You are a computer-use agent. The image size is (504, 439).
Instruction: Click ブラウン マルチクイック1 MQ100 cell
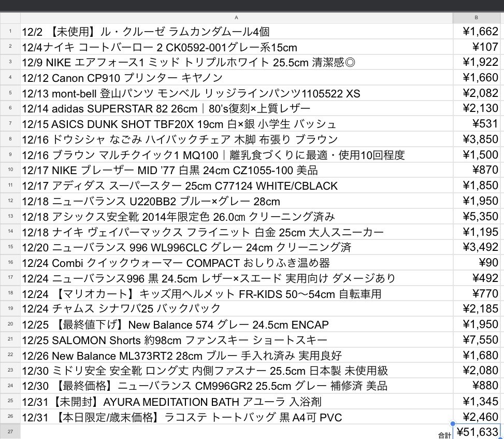(237, 154)
